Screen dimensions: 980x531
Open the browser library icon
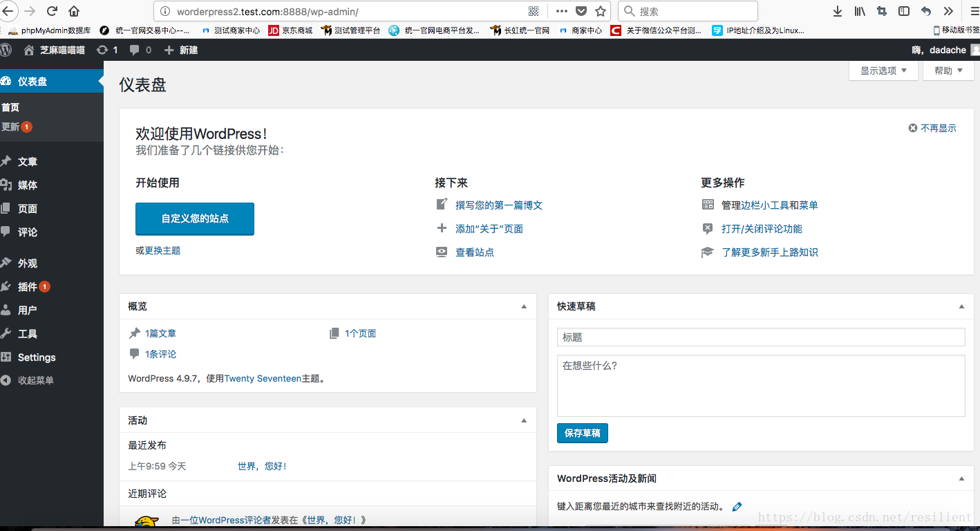point(860,11)
